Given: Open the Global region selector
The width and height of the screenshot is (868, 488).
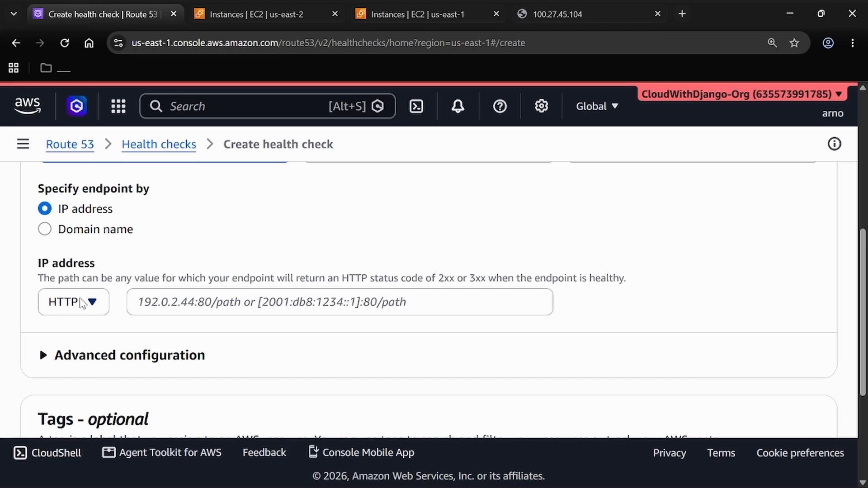Looking at the screenshot, I should pos(597,106).
